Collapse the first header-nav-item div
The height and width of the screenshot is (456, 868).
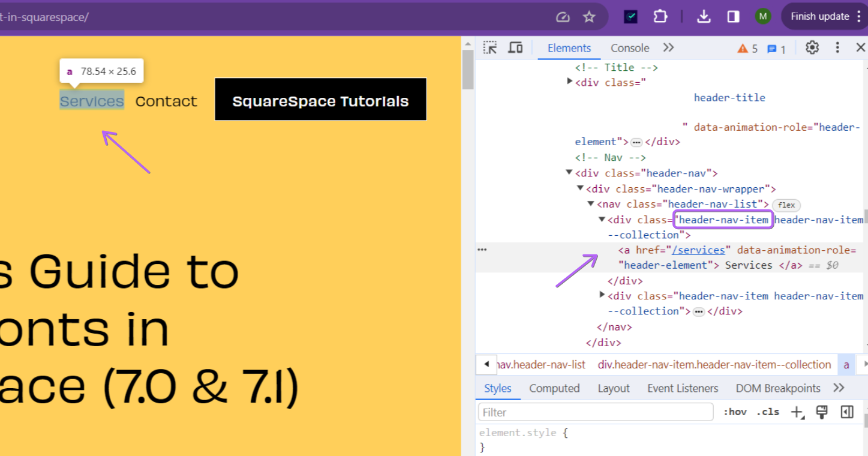(x=602, y=220)
